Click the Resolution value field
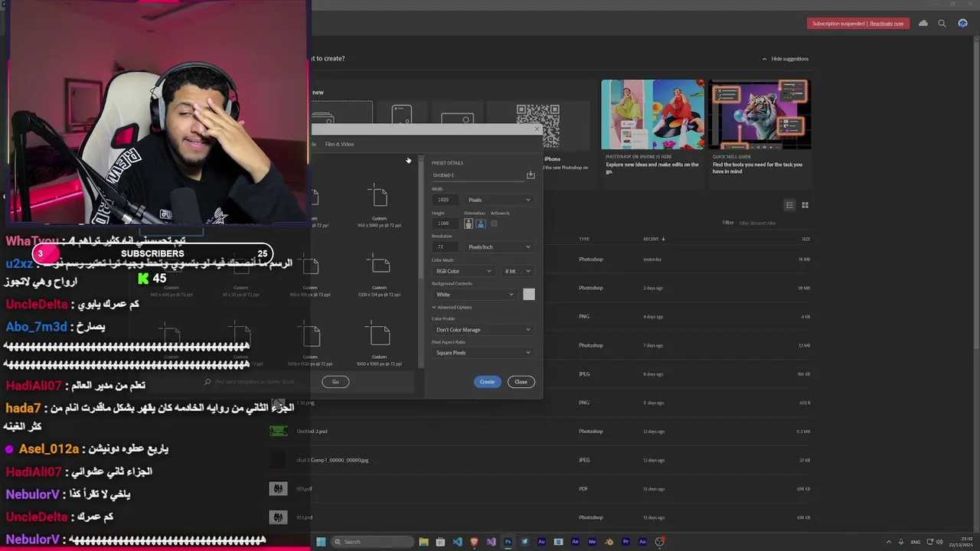 point(446,247)
